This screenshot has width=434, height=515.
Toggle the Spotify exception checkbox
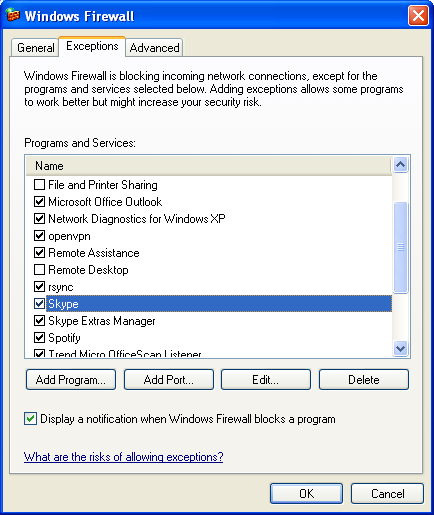coord(39,338)
